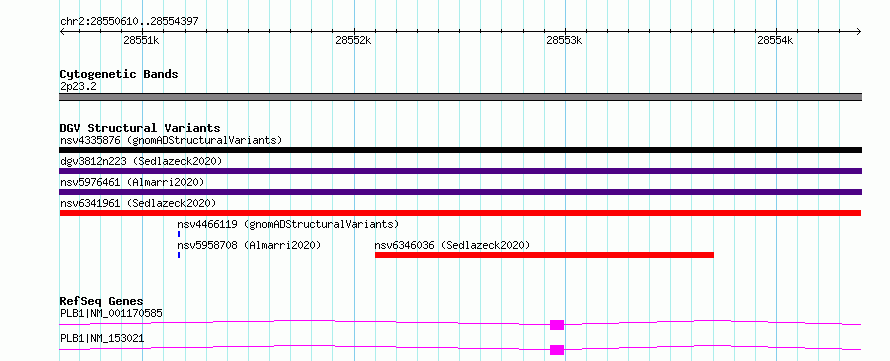This screenshot has height=361, width=890.
Task: Click the ruler's right arrowhead
Action: (x=859, y=31)
